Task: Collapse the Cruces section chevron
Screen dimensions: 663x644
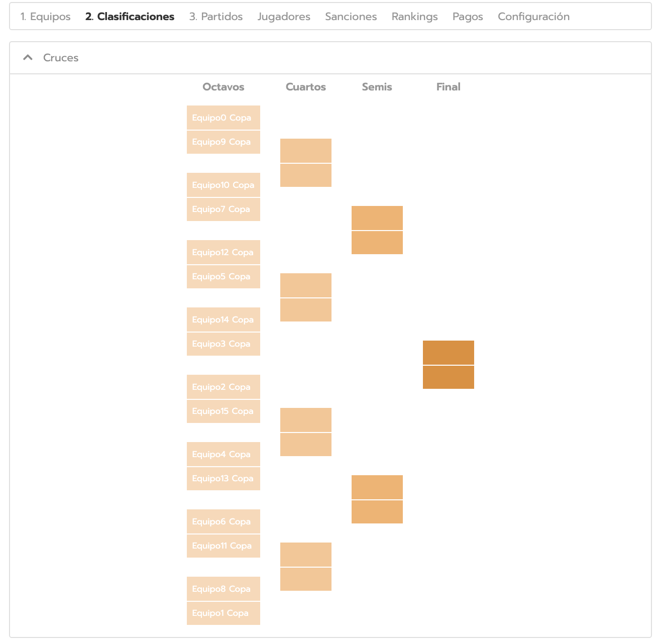Action: tap(28, 58)
